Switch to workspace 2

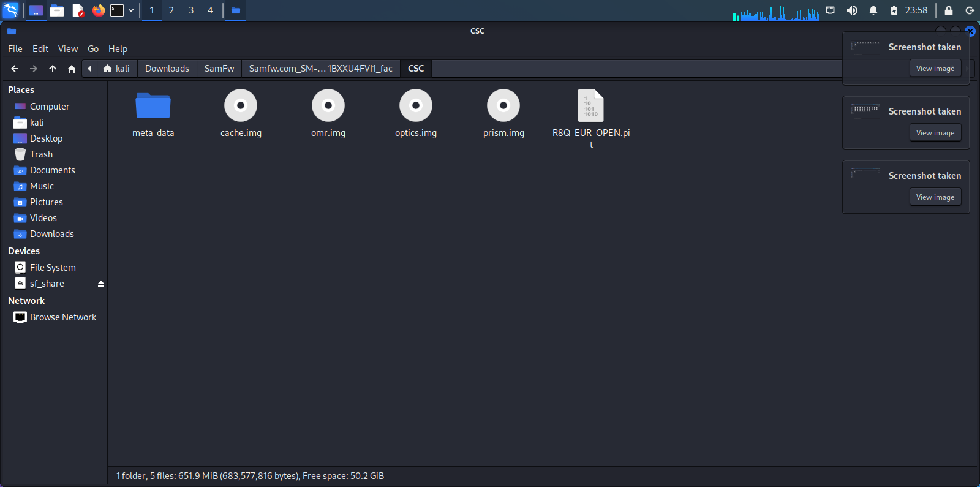click(x=171, y=10)
